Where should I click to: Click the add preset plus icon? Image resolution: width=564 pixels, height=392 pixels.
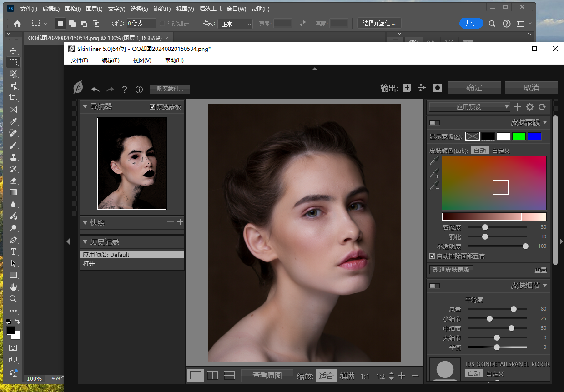pos(518,107)
